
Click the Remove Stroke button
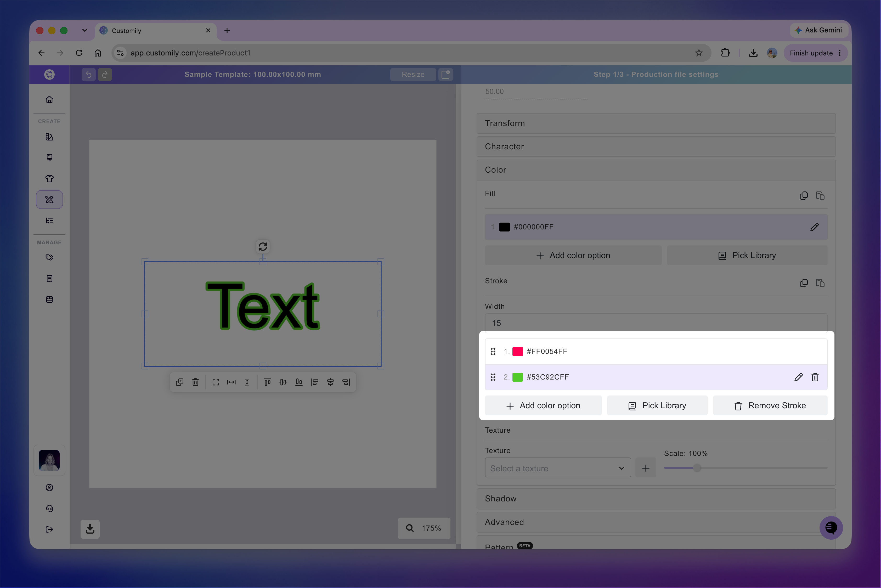tap(770, 406)
